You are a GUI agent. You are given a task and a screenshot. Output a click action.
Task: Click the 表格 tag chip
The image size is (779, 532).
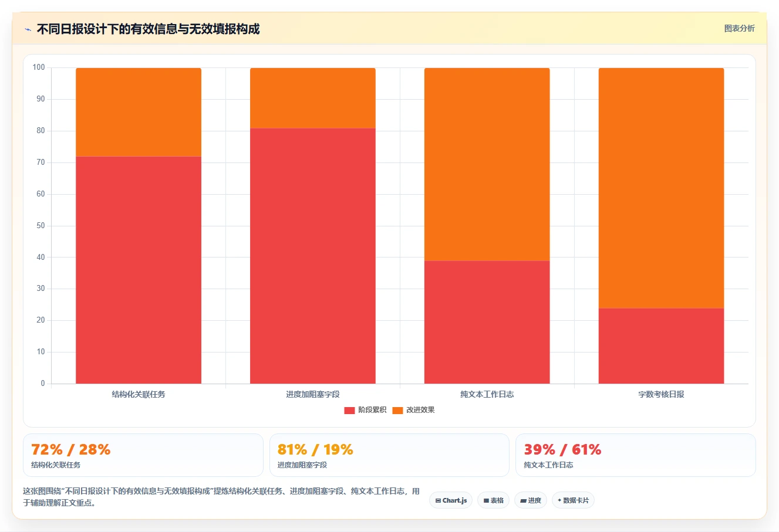coord(493,500)
